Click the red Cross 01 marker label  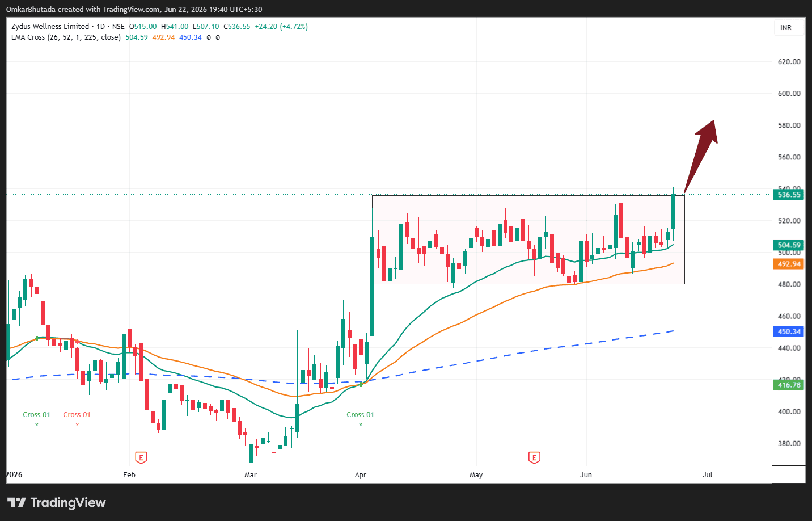[77, 415]
